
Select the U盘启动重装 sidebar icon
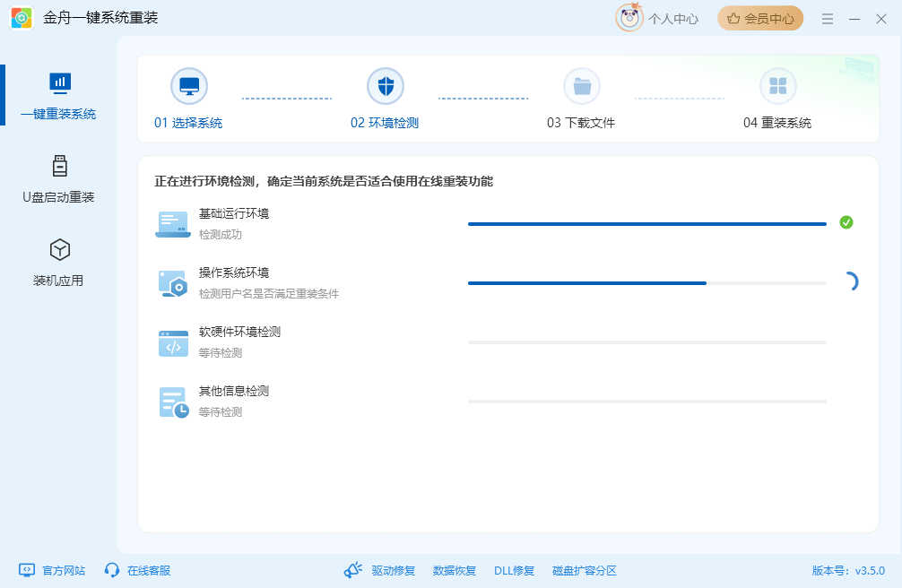coord(59,174)
